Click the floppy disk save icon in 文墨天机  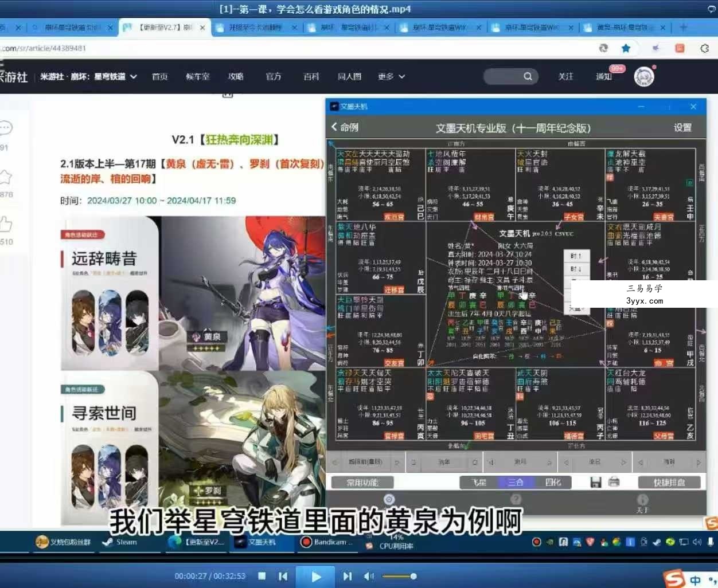(x=596, y=482)
